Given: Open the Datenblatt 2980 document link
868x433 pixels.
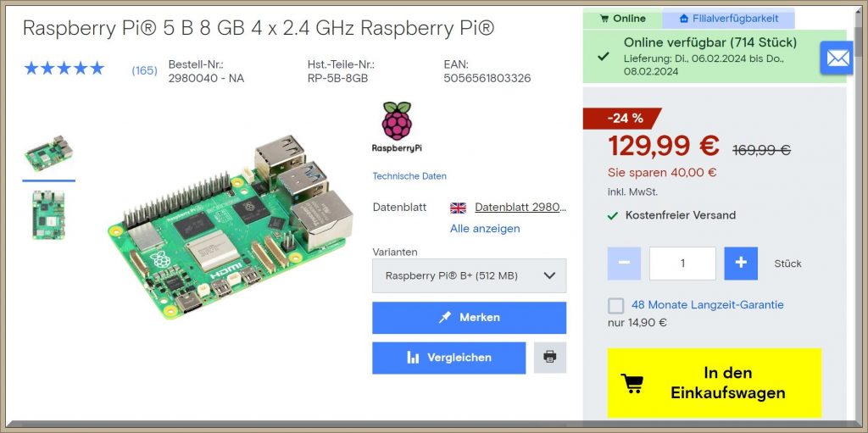Looking at the screenshot, I should pyautogui.click(x=520, y=208).
